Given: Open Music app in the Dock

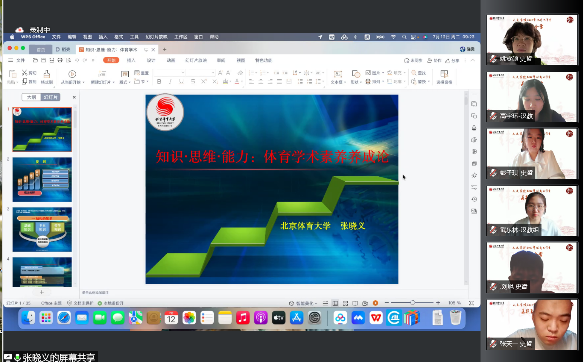Looking at the screenshot, I should [x=243, y=318].
